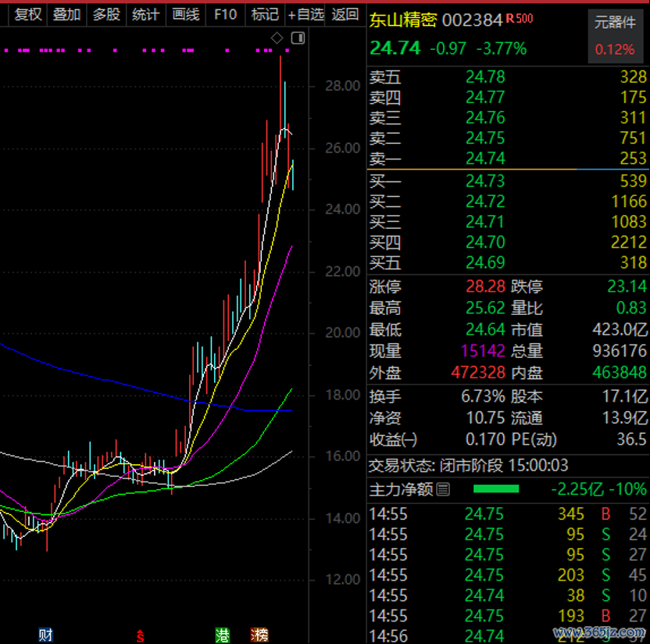Click the 现量 value 15142
Viewport: 650px width, 644px height.
(483, 351)
